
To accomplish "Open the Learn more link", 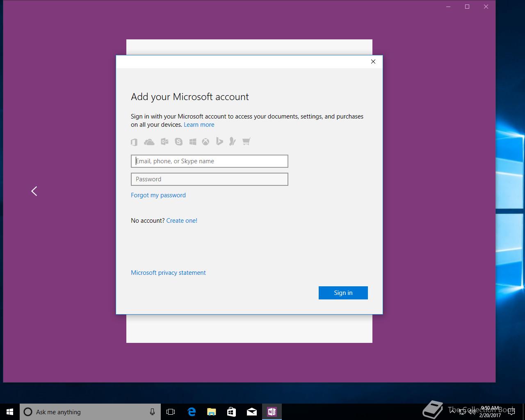I will 199,125.
